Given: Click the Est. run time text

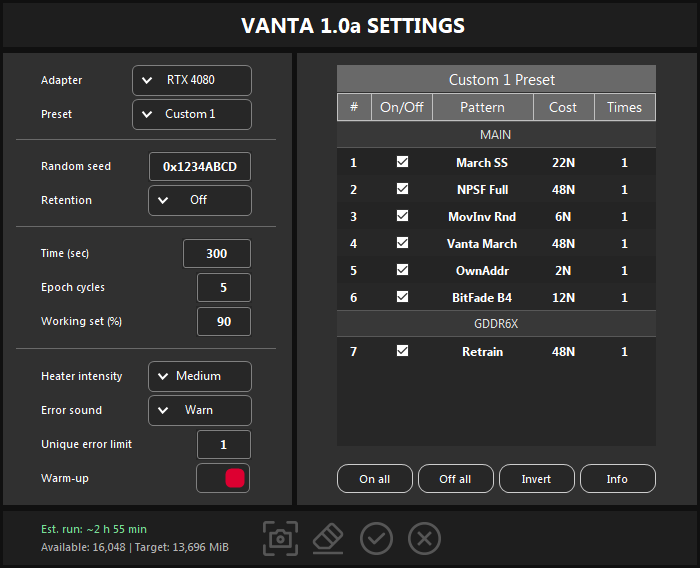Looking at the screenshot, I should point(94,529).
